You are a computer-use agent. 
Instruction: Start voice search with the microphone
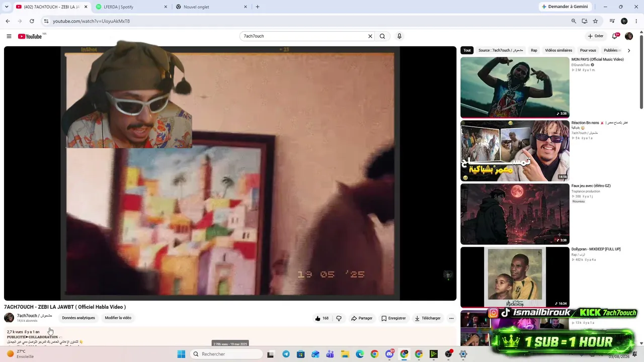[x=399, y=36]
